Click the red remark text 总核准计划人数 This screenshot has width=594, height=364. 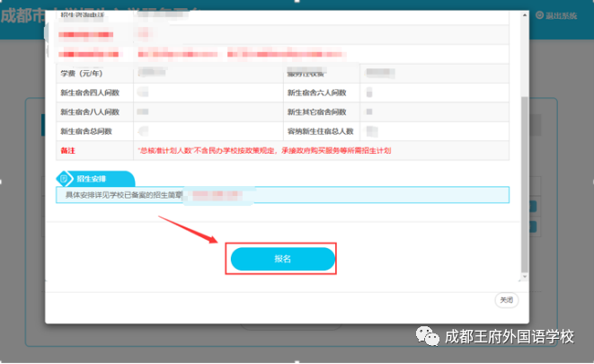tap(264, 151)
